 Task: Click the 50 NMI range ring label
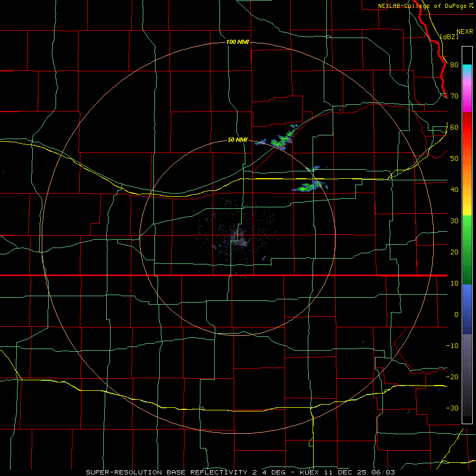click(237, 140)
